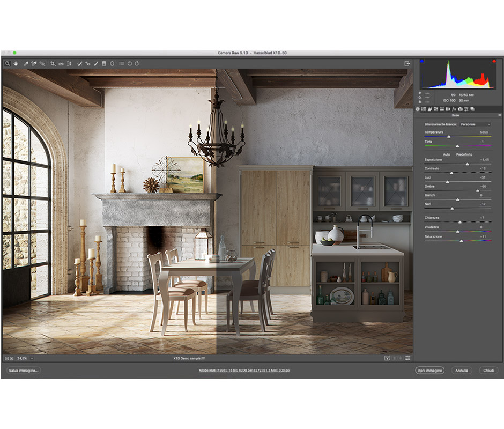Choose the Adjustment Brush tool
This screenshot has height=429, width=504.
pos(96,63)
